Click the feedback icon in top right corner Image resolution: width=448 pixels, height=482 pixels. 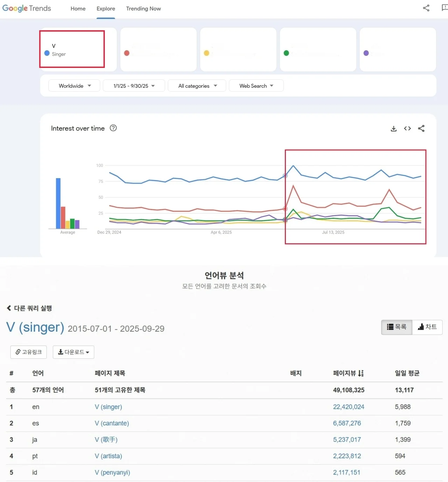(x=444, y=8)
